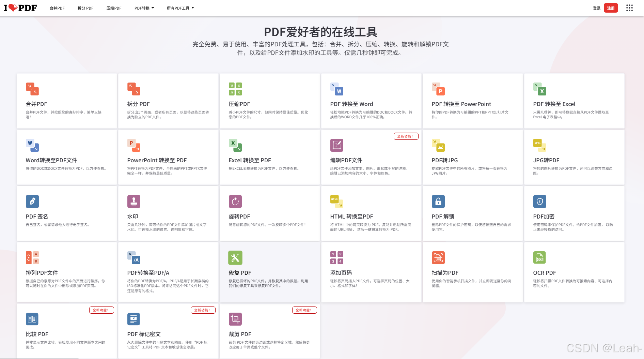Screen dimensions: 644x359
Task: Click the PDF 解锁 description text
Action: tap(471, 227)
